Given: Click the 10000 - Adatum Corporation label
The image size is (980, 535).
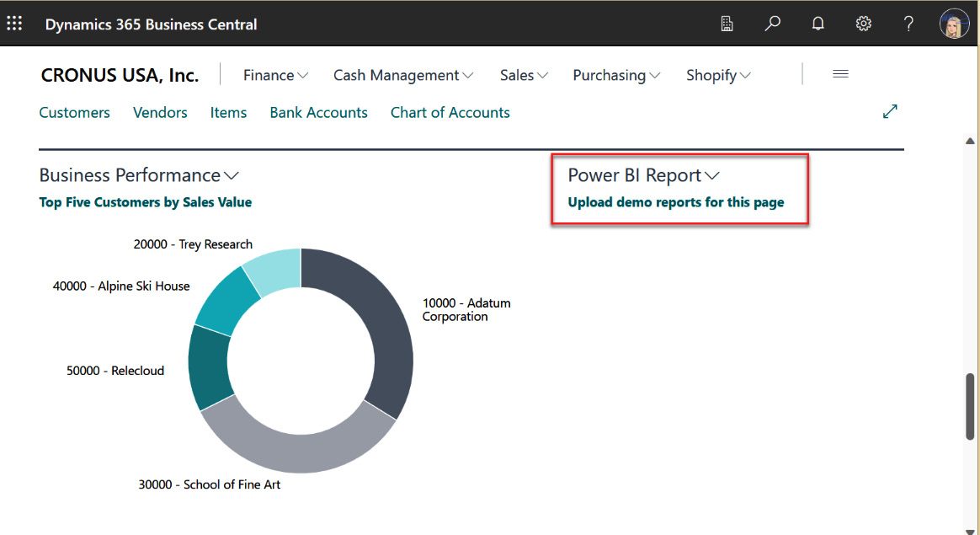Looking at the screenshot, I should (x=466, y=310).
